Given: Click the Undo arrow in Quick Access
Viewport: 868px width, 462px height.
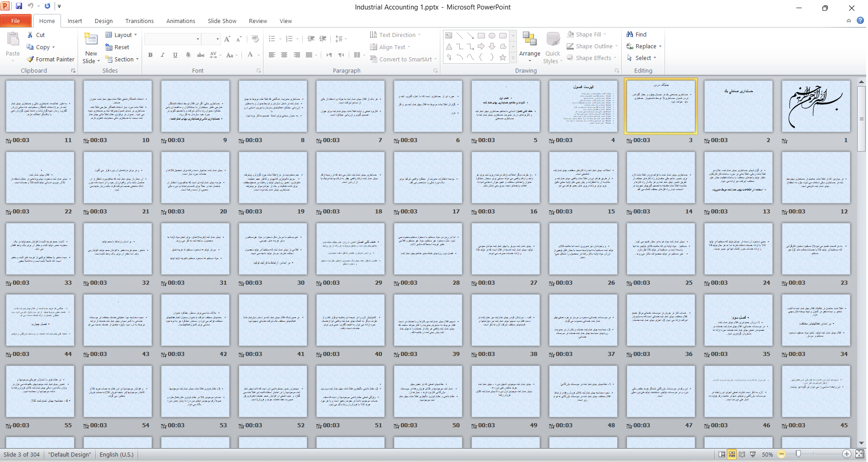Looking at the screenshot, I should (31, 6).
